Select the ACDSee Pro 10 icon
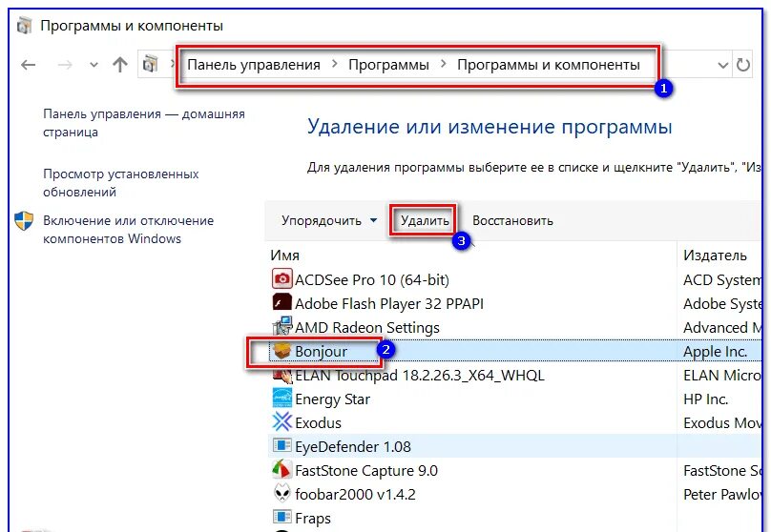771x532 pixels. click(x=281, y=279)
